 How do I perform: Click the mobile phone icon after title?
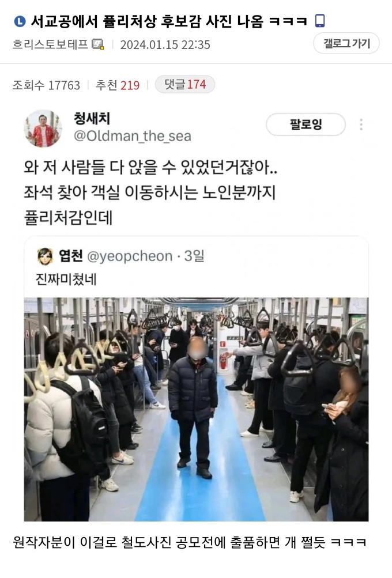pos(320,21)
